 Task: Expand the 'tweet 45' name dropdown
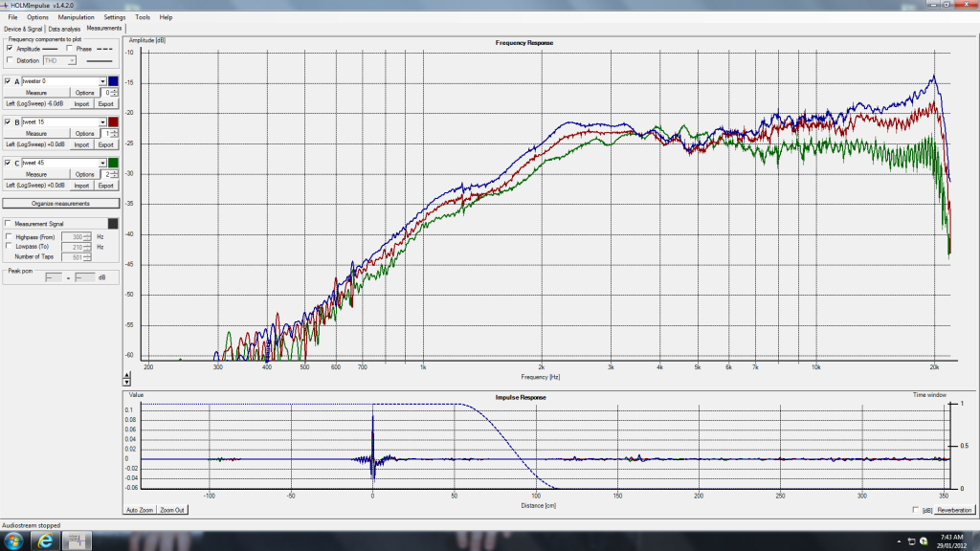[x=102, y=163]
